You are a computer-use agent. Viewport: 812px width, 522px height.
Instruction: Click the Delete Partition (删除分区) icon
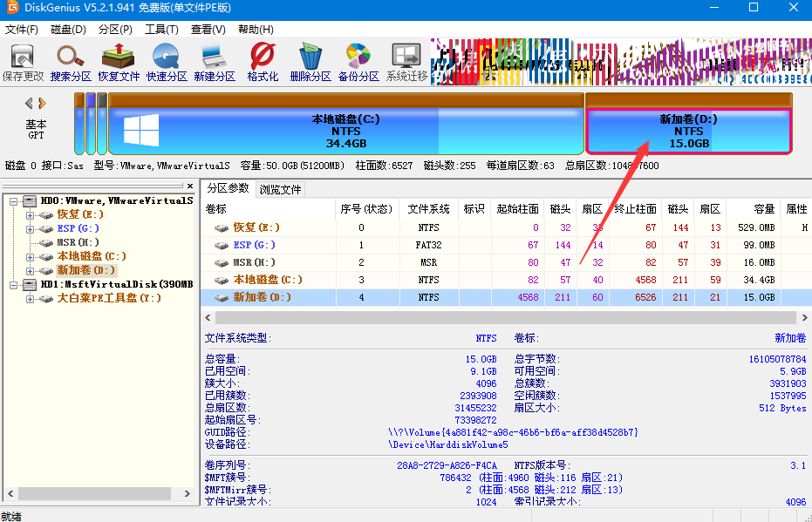pos(310,61)
